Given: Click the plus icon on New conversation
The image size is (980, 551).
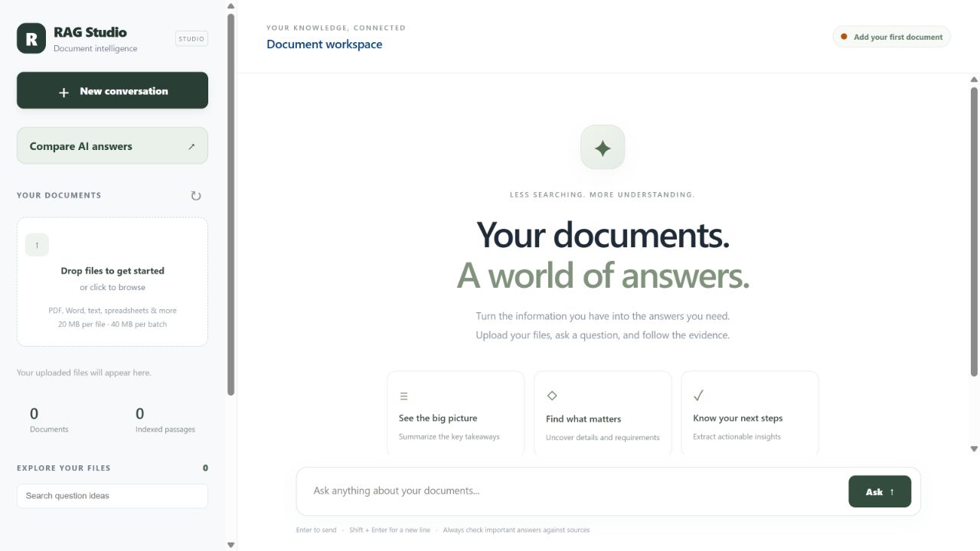Looking at the screenshot, I should 64,92.
